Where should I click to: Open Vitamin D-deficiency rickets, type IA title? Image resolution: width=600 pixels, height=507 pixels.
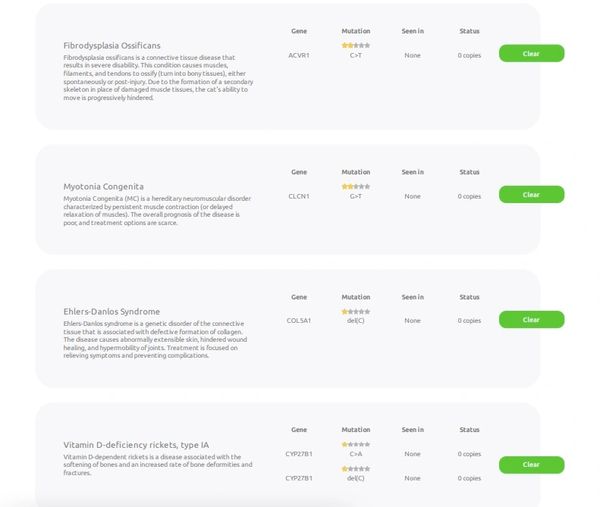click(136, 444)
